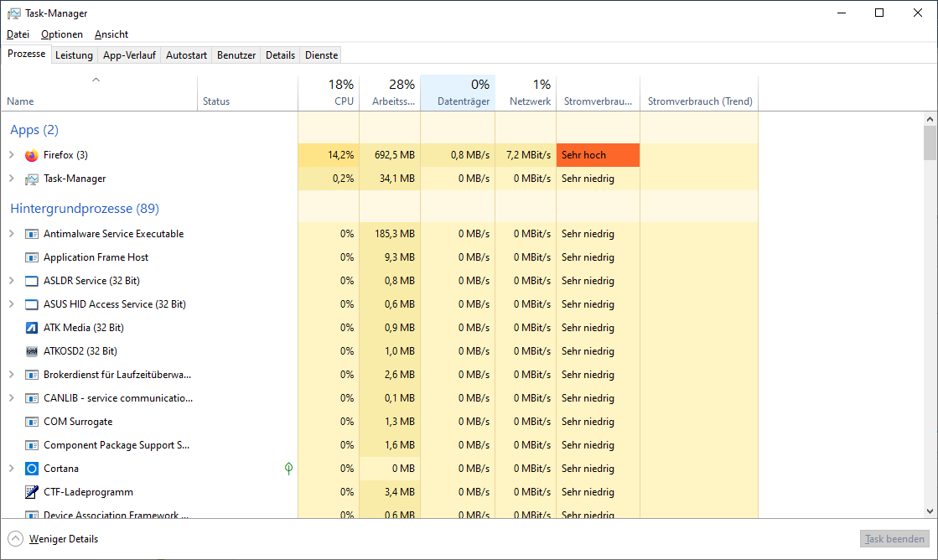938x560 pixels.
Task: Select the Hintergrundprozesse (89) group heading
Action: (85, 209)
